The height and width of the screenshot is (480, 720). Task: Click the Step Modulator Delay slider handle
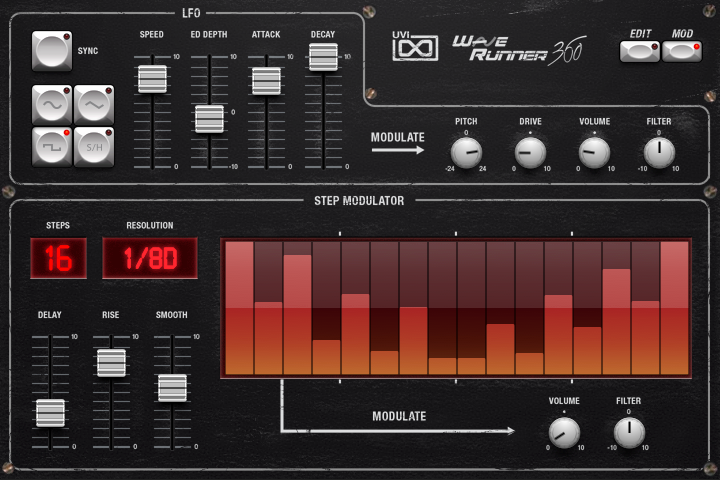point(50,411)
